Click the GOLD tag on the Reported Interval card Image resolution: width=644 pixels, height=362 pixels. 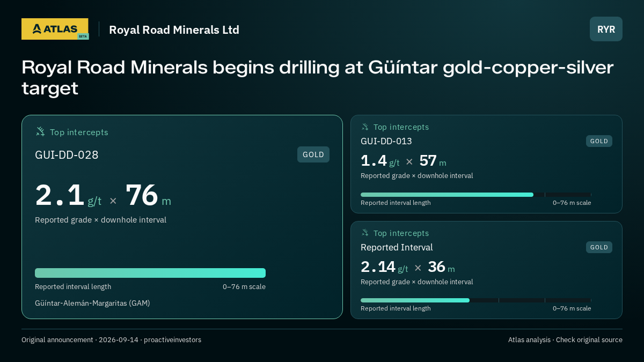point(599,247)
